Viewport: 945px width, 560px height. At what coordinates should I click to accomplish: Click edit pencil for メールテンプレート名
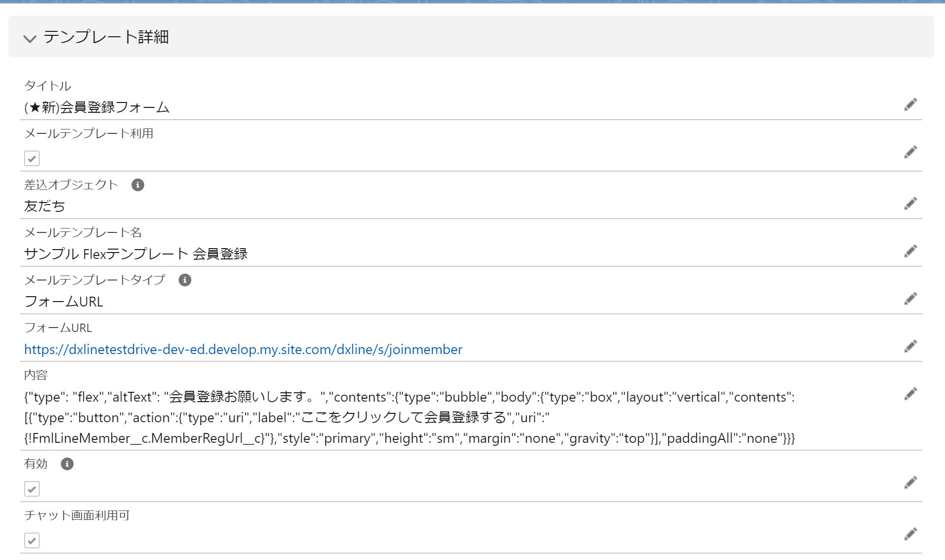pyautogui.click(x=910, y=251)
